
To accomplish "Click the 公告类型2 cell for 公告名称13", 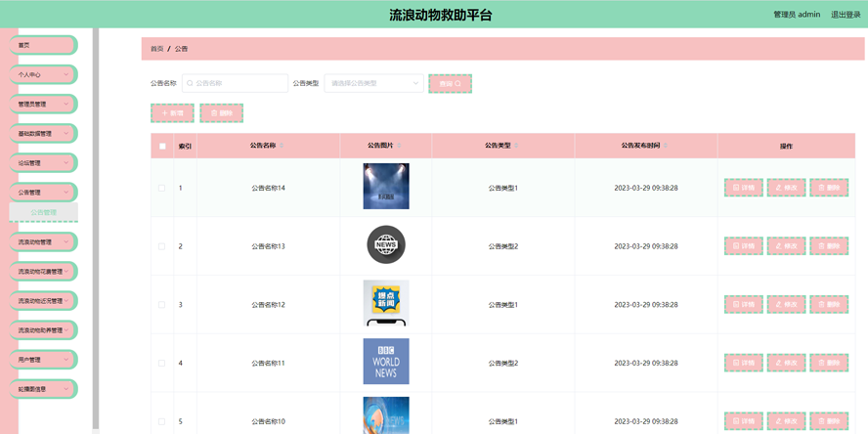I will (x=503, y=246).
